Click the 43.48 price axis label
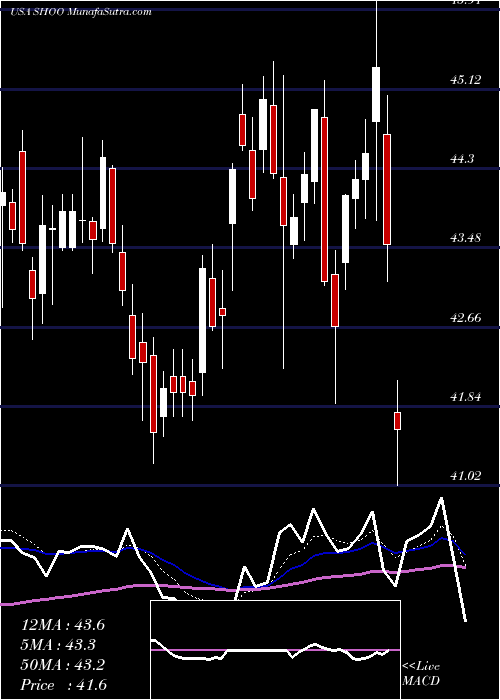500x700 pixels. pos(466,238)
